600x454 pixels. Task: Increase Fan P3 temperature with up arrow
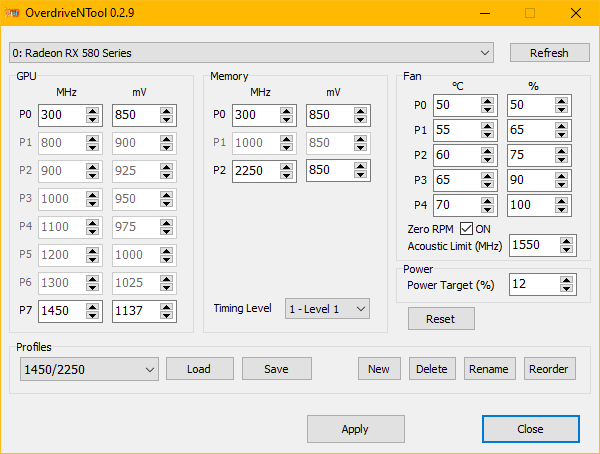[488, 176]
